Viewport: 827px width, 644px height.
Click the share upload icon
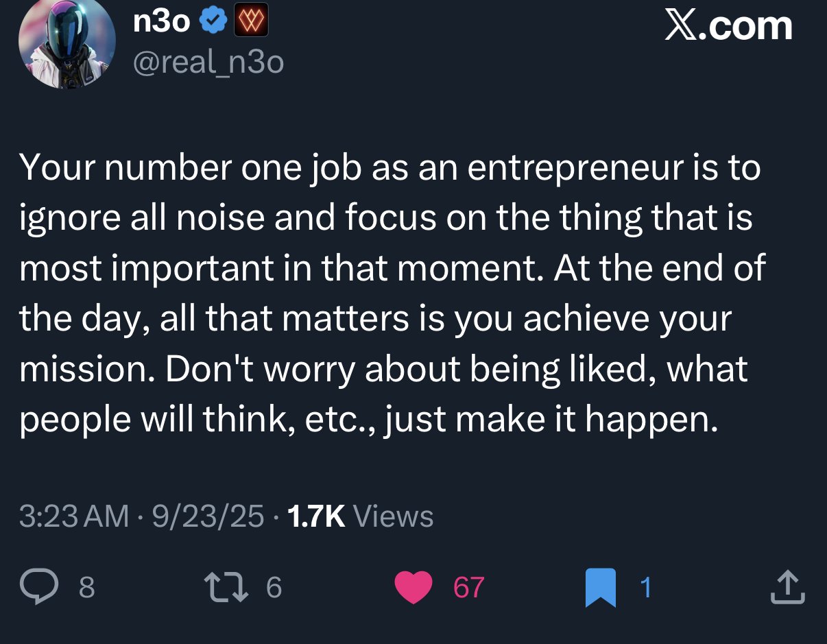pyautogui.click(x=787, y=588)
